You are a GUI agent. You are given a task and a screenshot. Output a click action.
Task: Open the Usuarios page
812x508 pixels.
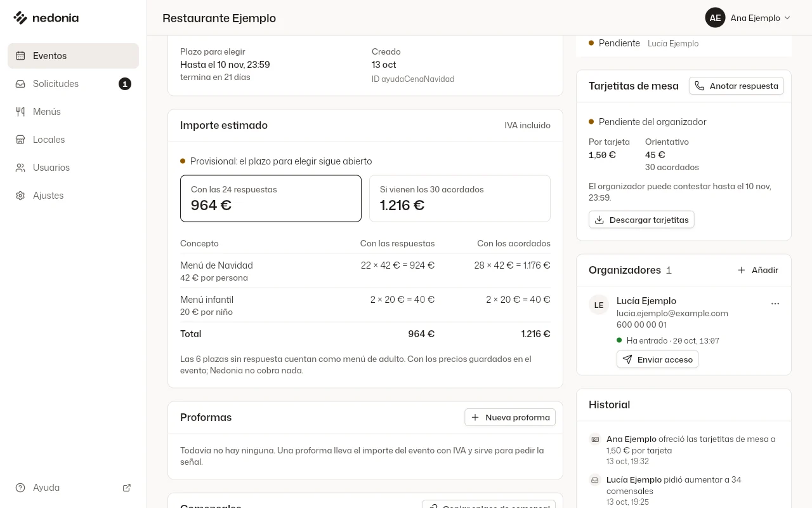click(73, 168)
